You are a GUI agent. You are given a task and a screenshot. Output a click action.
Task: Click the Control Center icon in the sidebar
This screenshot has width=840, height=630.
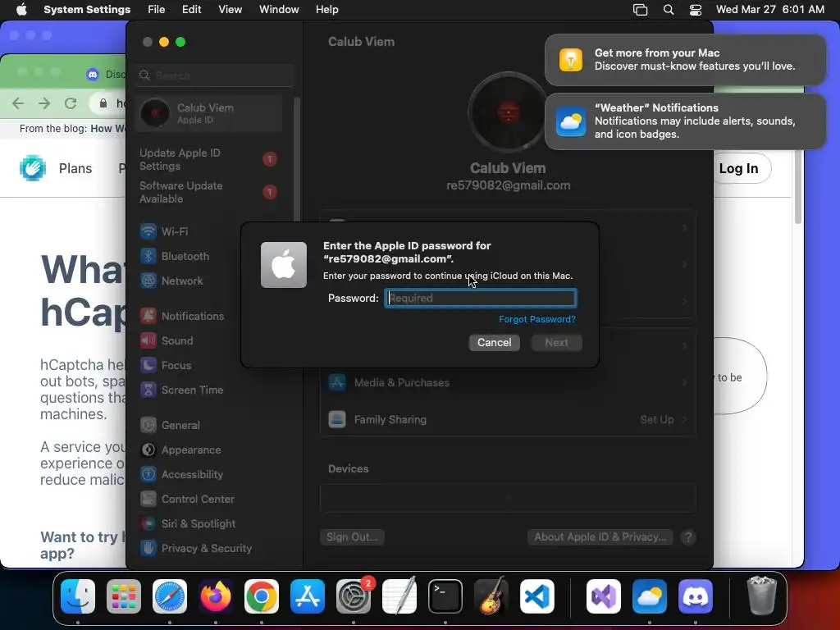[x=148, y=500]
